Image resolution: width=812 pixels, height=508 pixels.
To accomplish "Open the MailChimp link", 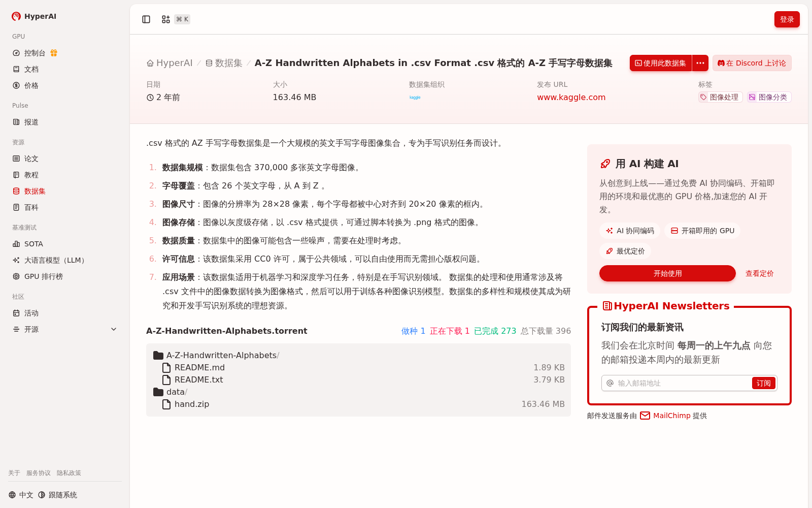I will point(671,416).
